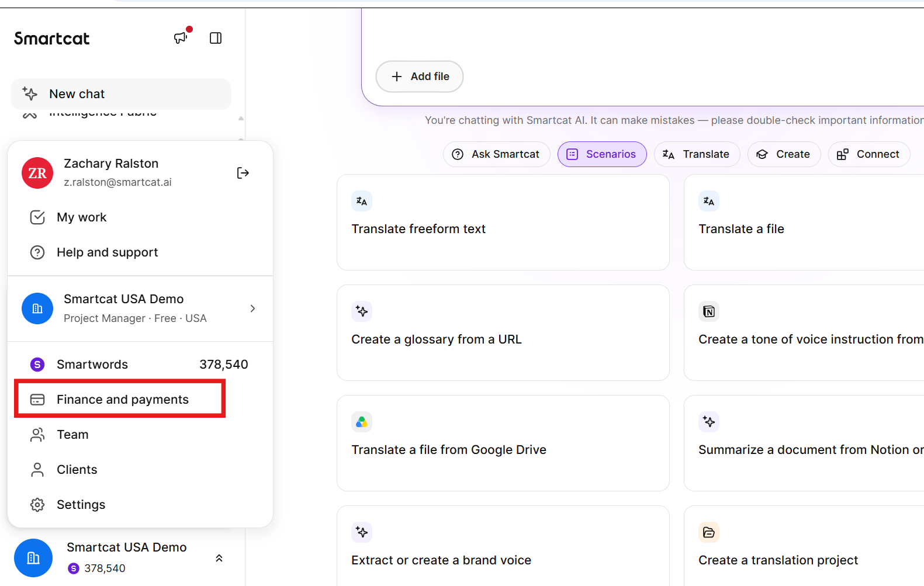Select the Ask Smartcat tab

point(496,154)
